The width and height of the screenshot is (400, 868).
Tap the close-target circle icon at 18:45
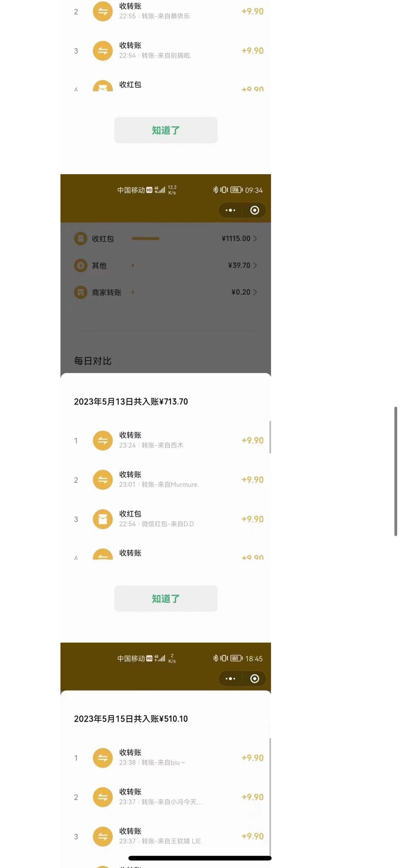click(x=254, y=679)
